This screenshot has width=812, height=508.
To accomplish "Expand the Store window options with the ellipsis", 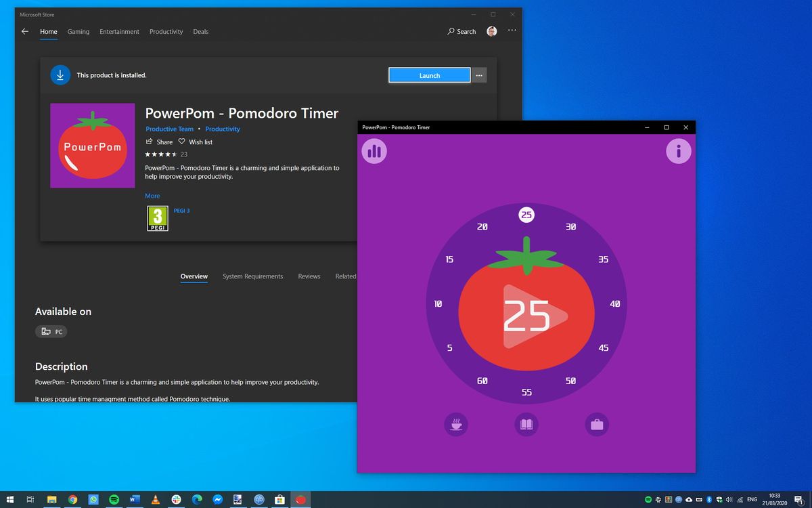I will click(x=512, y=30).
